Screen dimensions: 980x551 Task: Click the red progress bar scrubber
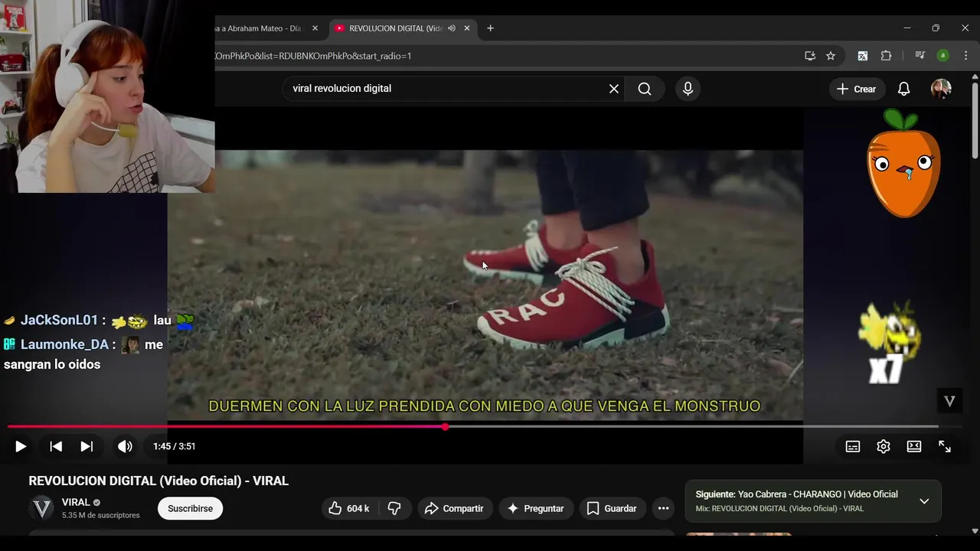coord(445,426)
